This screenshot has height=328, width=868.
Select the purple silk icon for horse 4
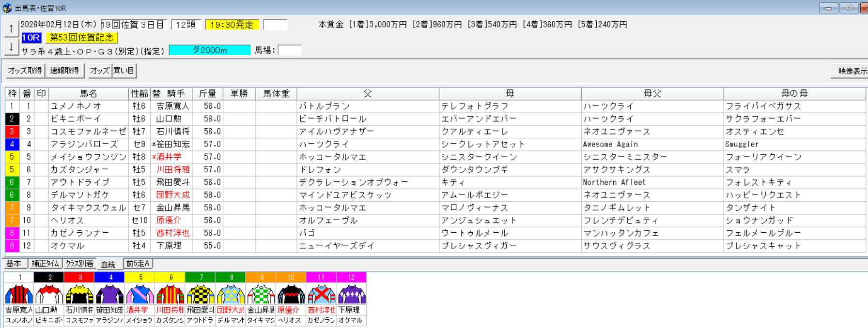point(110,294)
